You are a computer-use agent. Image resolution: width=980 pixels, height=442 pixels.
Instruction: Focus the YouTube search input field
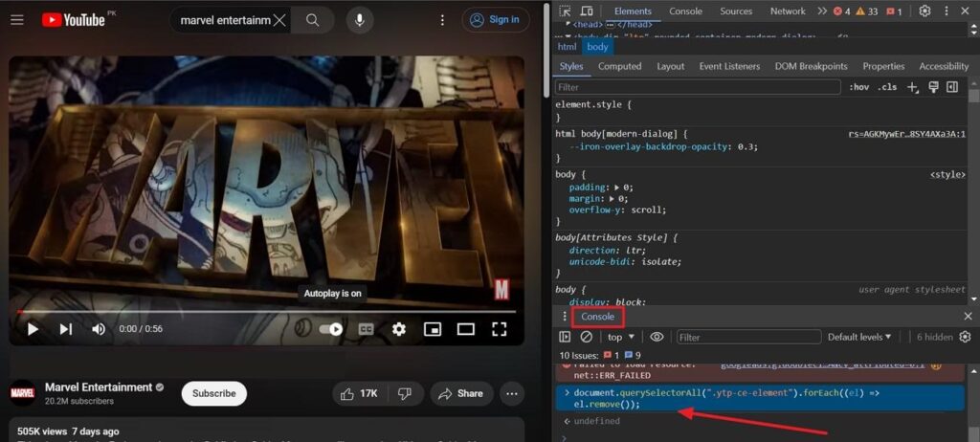coord(225,20)
